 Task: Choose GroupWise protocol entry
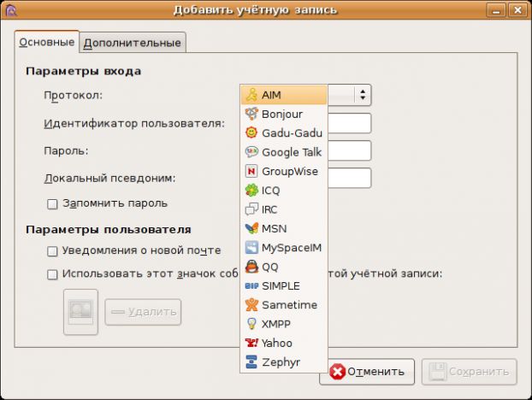(284, 171)
